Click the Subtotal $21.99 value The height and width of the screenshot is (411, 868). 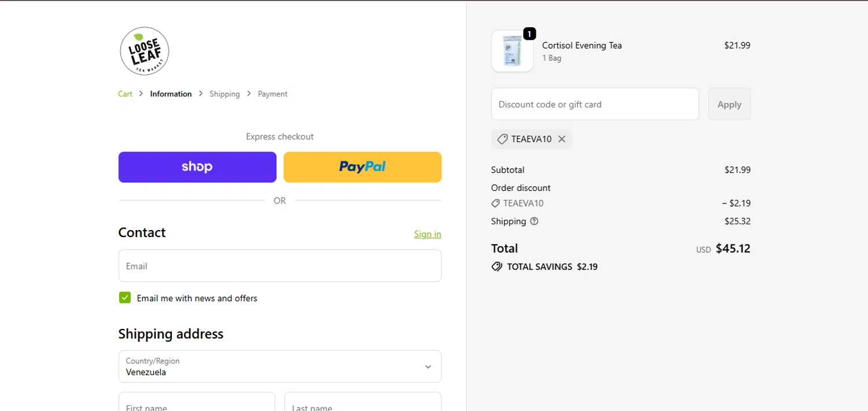(737, 170)
